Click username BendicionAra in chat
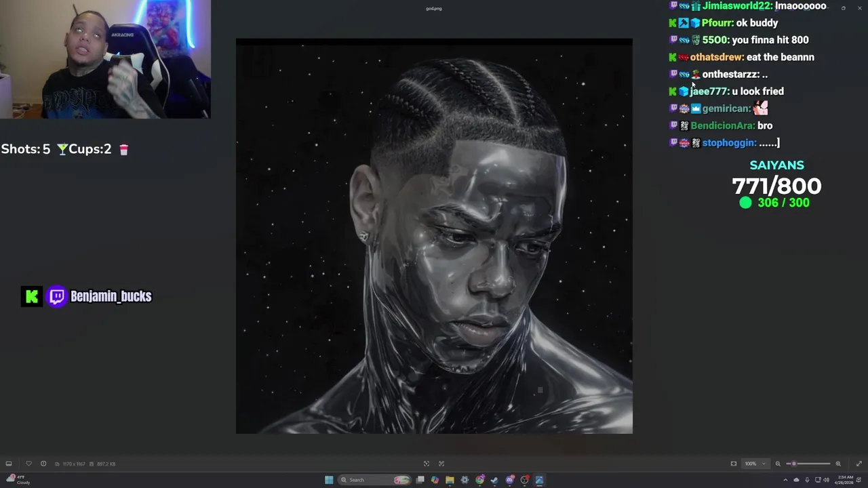The height and width of the screenshot is (488, 868). pyautogui.click(x=722, y=126)
